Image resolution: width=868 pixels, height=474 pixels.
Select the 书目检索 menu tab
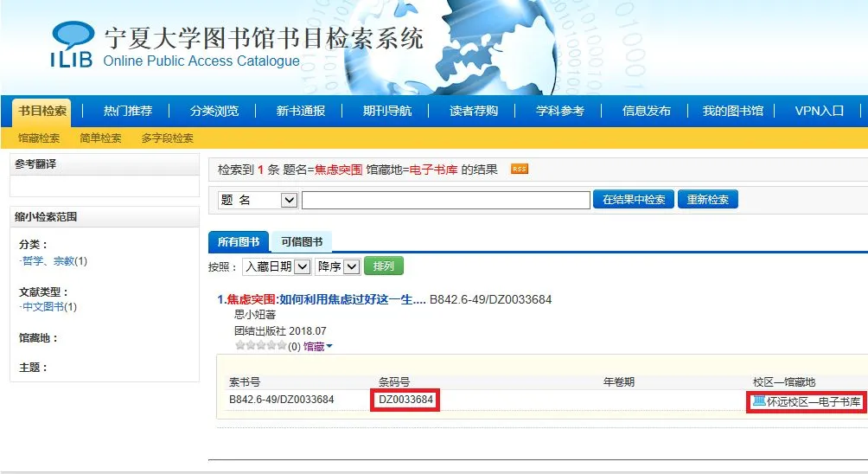42,111
